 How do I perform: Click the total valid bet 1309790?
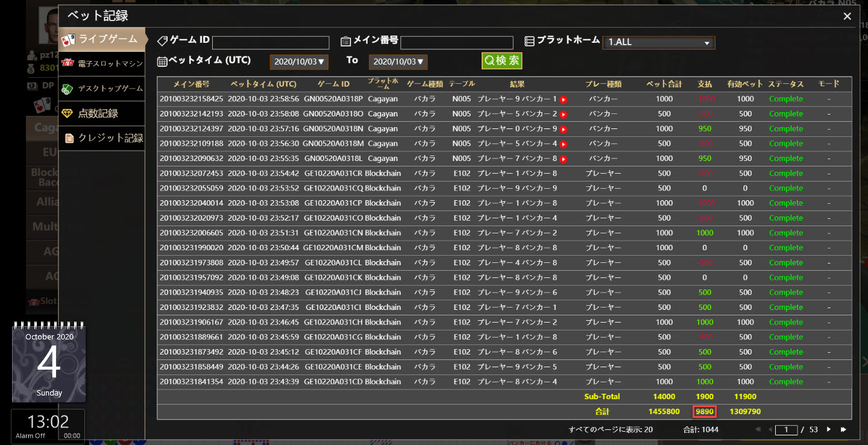[x=745, y=412]
